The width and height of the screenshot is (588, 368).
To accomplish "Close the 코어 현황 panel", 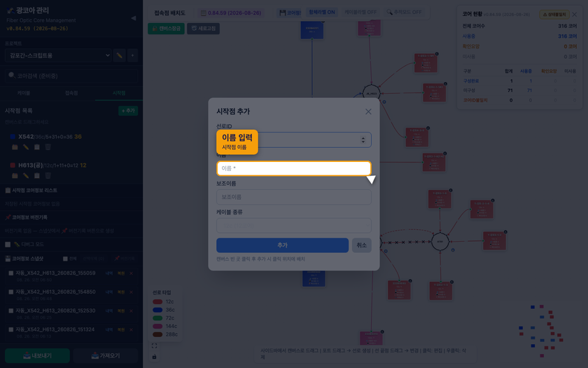I will [x=575, y=15].
